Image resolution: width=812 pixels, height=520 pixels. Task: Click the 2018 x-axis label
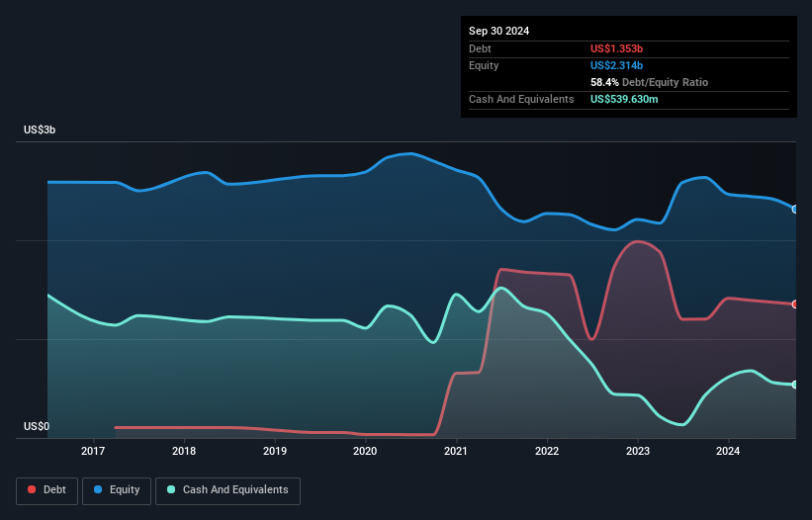tap(184, 451)
